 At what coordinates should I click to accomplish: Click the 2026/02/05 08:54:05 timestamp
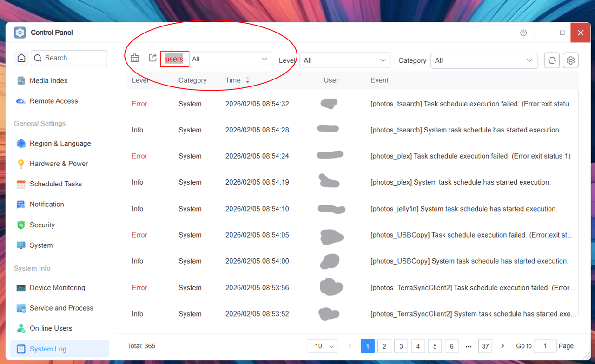(257, 235)
